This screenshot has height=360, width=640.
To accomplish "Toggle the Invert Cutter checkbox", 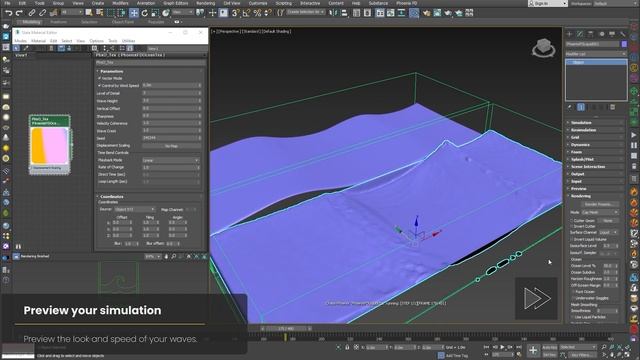I will pos(572,226).
